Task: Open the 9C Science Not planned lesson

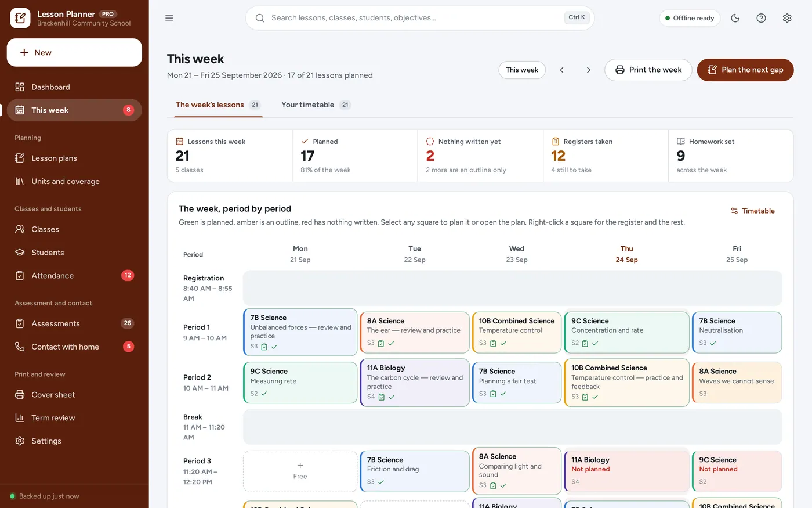Action: 737,471
